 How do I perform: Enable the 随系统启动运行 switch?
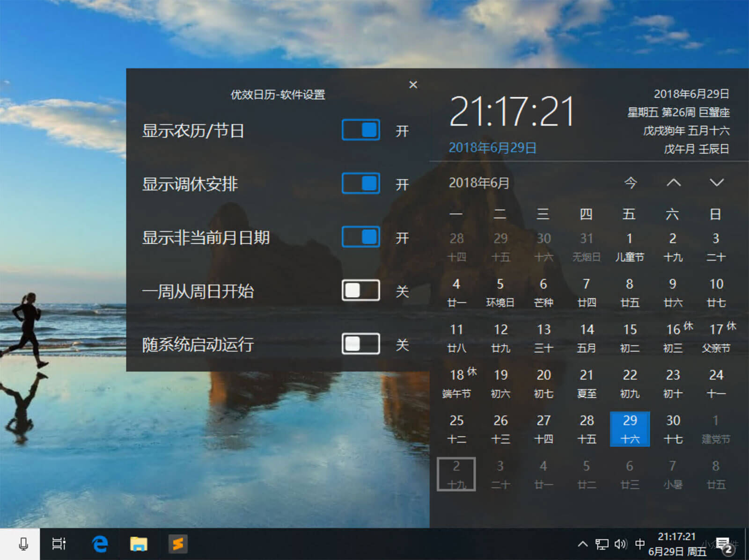360,344
